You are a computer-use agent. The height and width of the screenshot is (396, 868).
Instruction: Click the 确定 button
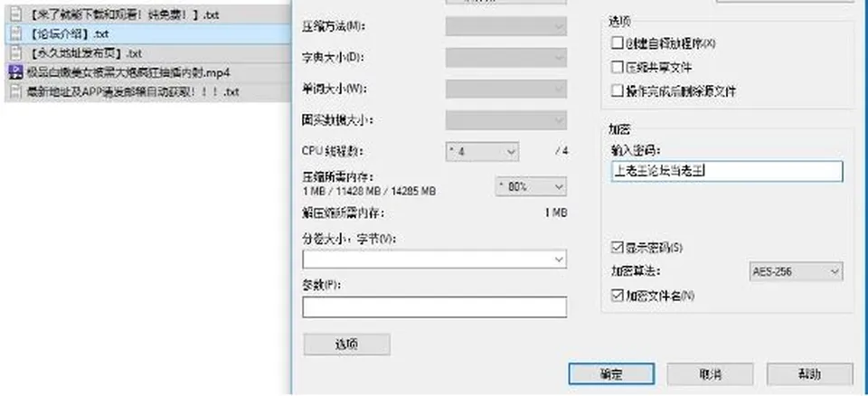click(x=612, y=373)
